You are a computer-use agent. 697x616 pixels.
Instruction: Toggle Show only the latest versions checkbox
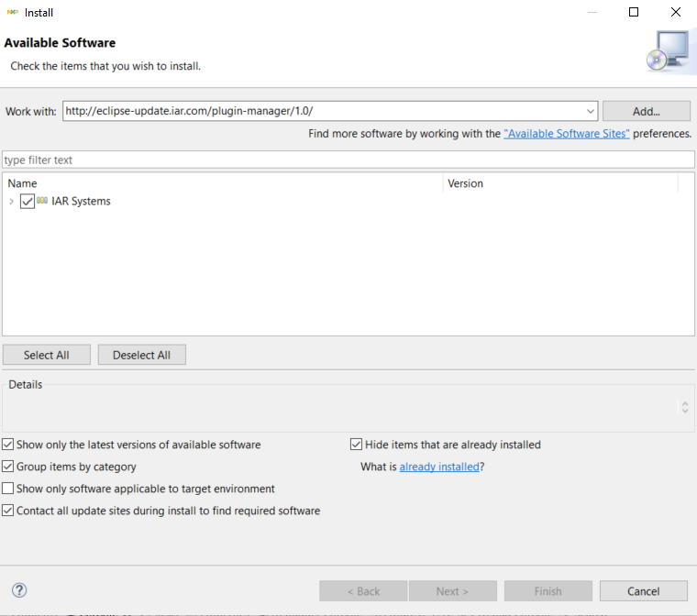coord(8,445)
